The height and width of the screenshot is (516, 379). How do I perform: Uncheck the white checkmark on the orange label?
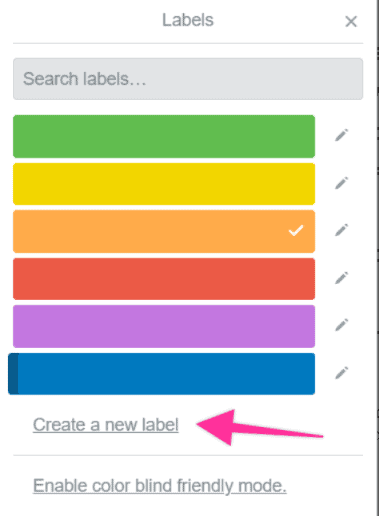pyautogui.click(x=296, y=230)
